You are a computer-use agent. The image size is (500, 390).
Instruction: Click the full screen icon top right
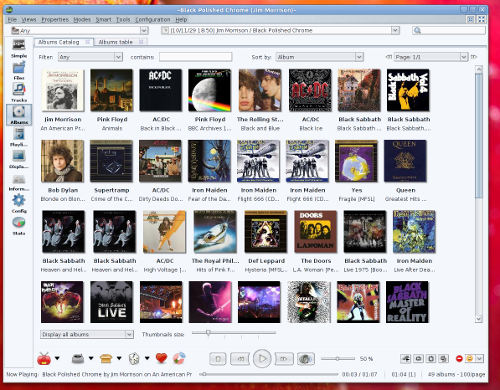click(x=481, y=19)
